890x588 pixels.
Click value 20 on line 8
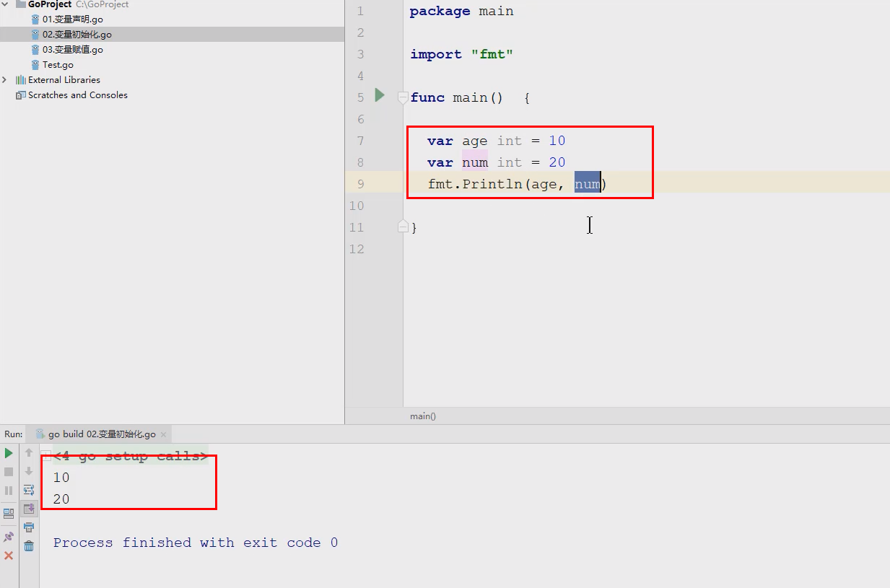(x=557, y=162)
